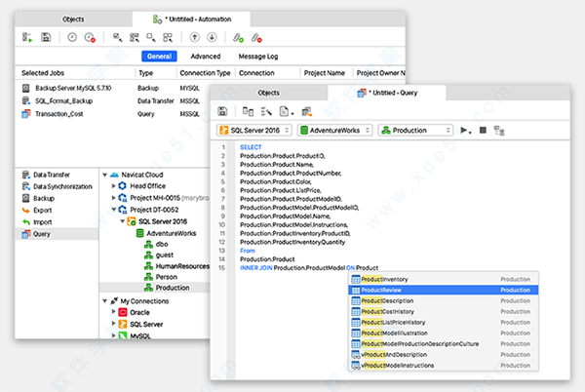
Task: Delete task schedule with red clock icon
Action: (x=90, y=37)
